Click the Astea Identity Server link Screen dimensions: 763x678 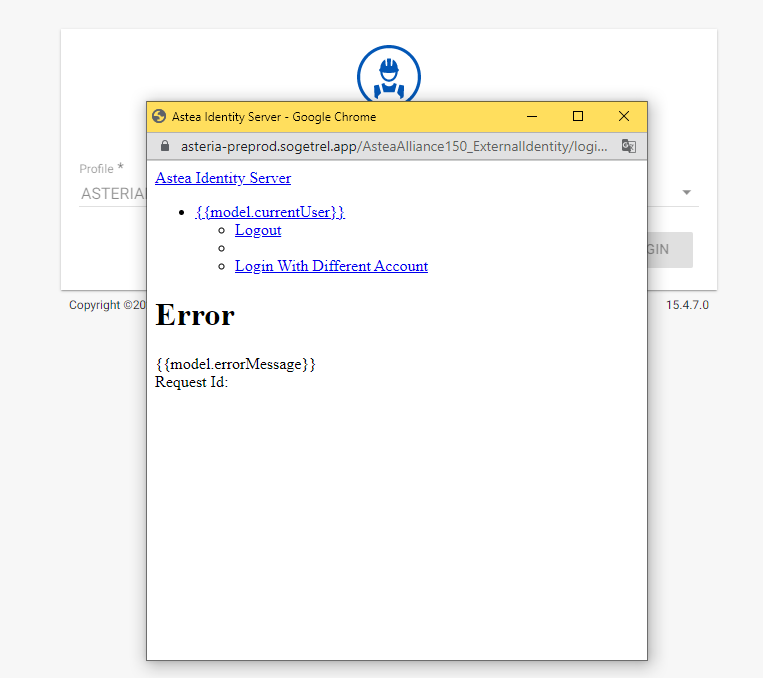[223, 178]
